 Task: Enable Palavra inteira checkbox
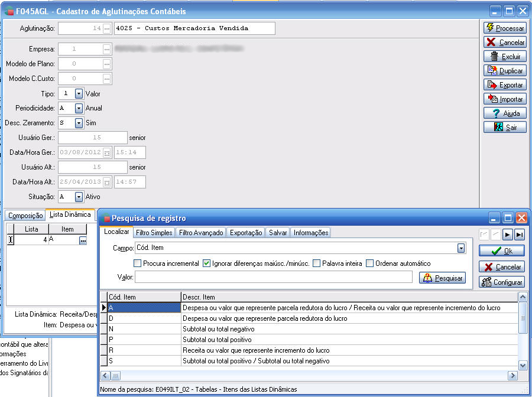(x=316, y=263)
